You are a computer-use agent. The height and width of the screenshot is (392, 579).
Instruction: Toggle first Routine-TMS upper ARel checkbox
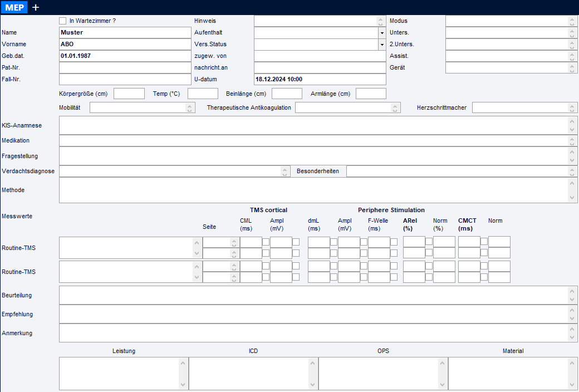point(429,242)
